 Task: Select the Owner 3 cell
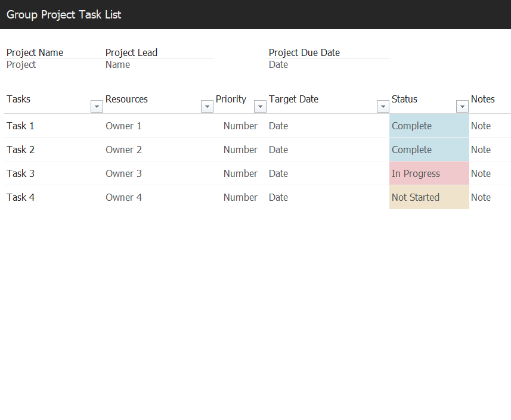(x=159, y=173)
